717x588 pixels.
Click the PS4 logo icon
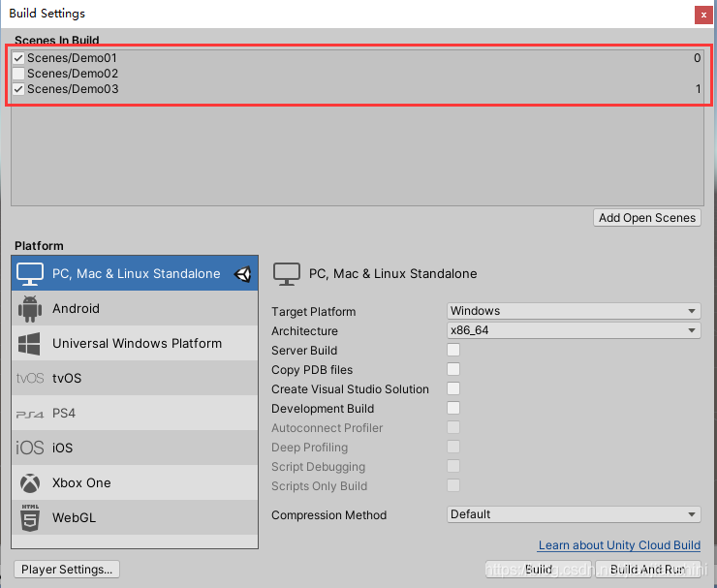(x=30, y=415)
